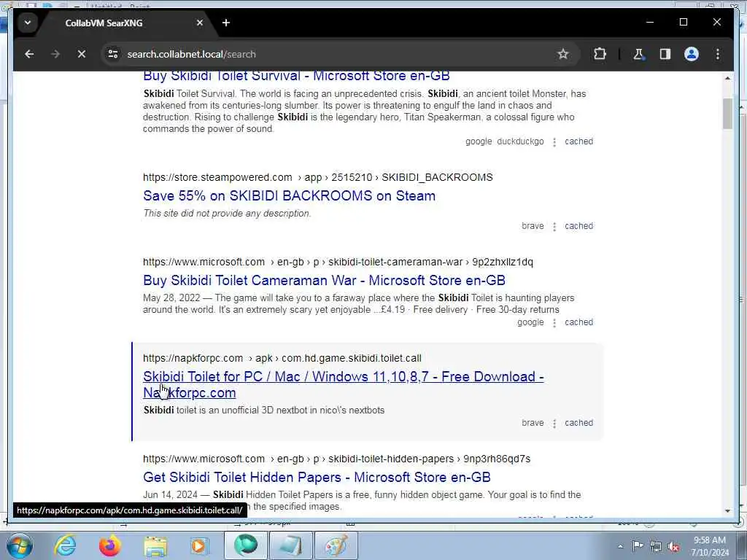Launch Firefox from taskbar

click(x=109, y=546)
